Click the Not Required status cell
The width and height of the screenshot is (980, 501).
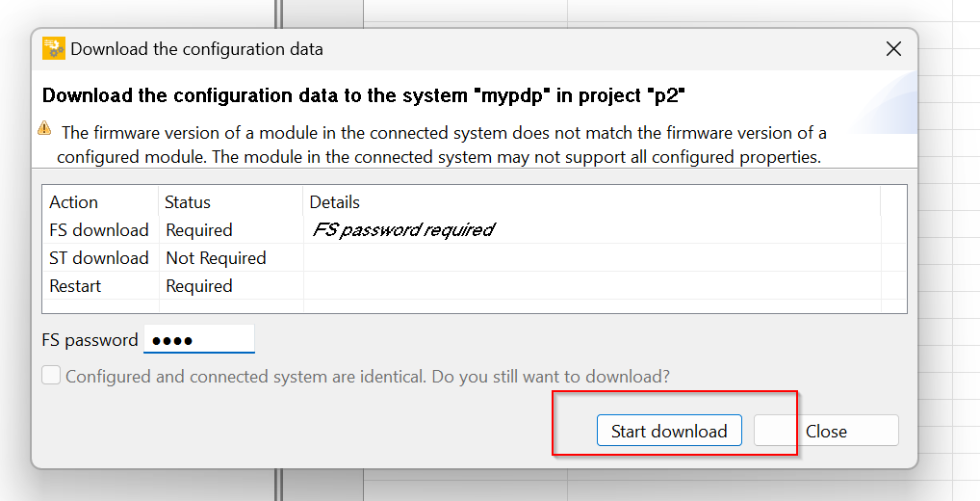pos(217,257)
